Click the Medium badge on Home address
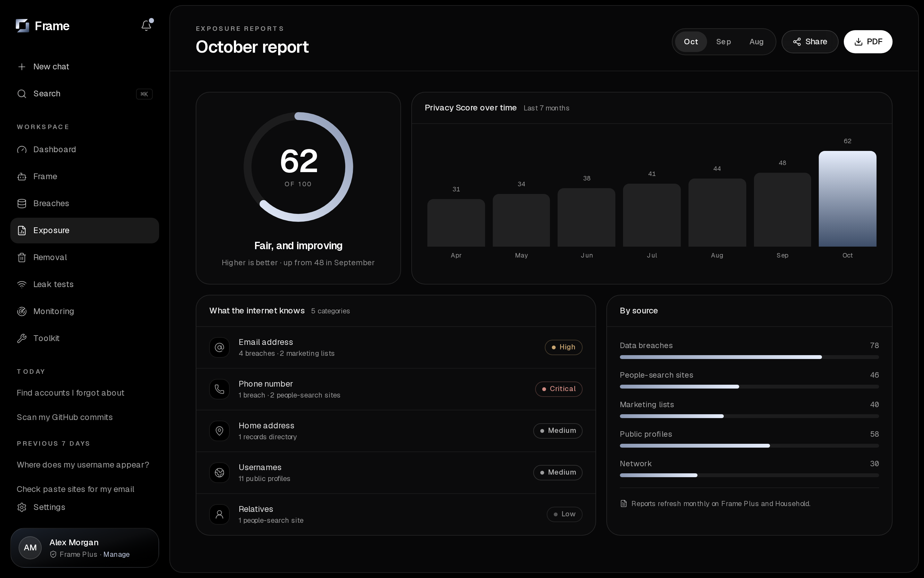This screenshot has width=924, height=578. tap(558, 431)
